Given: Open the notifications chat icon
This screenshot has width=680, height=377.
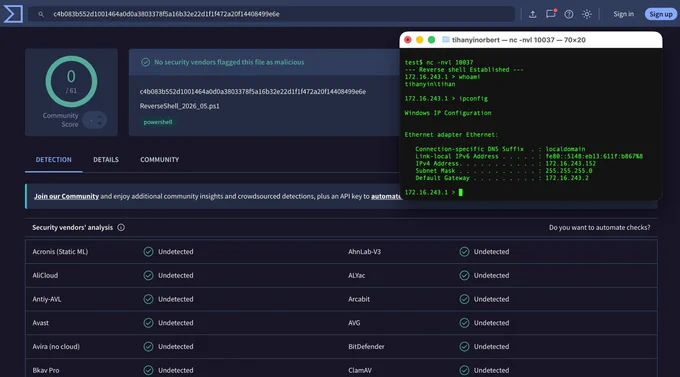Looking at the screenshot, I should (551, 14).
